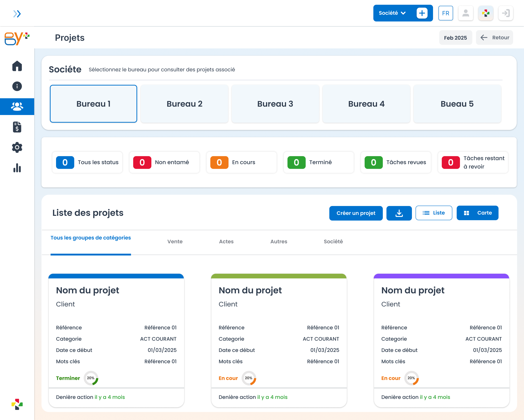Click Créer un projet button

pyautogui.click(x=356, y=213)
